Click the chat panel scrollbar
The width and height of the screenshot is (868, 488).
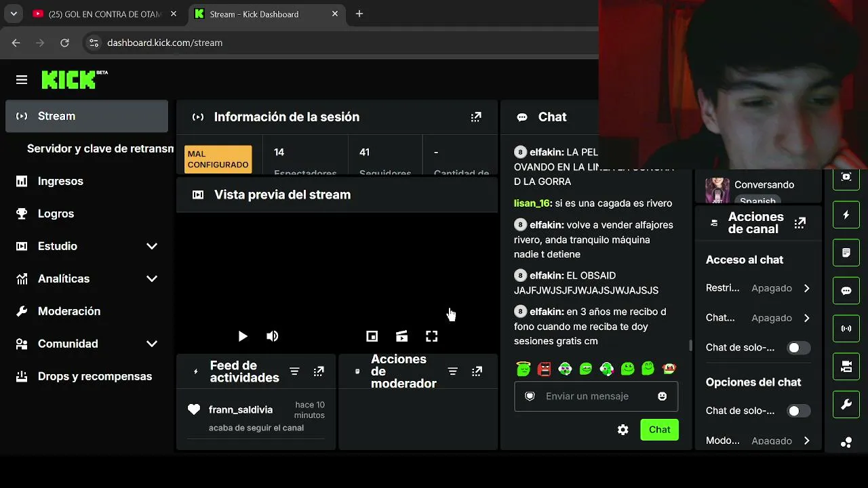coord(690,346)
